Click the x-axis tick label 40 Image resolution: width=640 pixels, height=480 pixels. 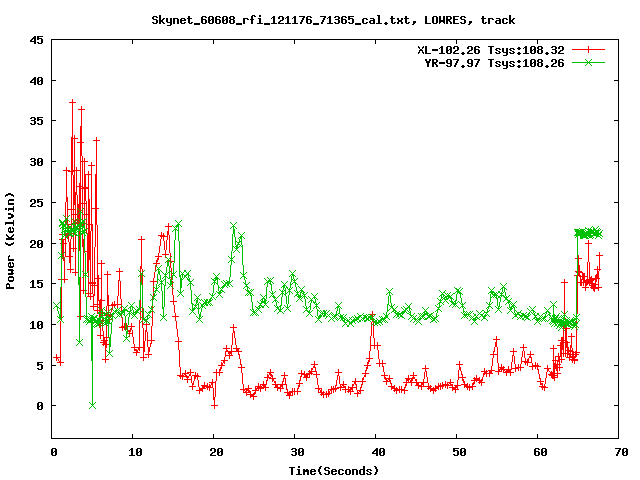pyautogui.click(x=378, y=452)
